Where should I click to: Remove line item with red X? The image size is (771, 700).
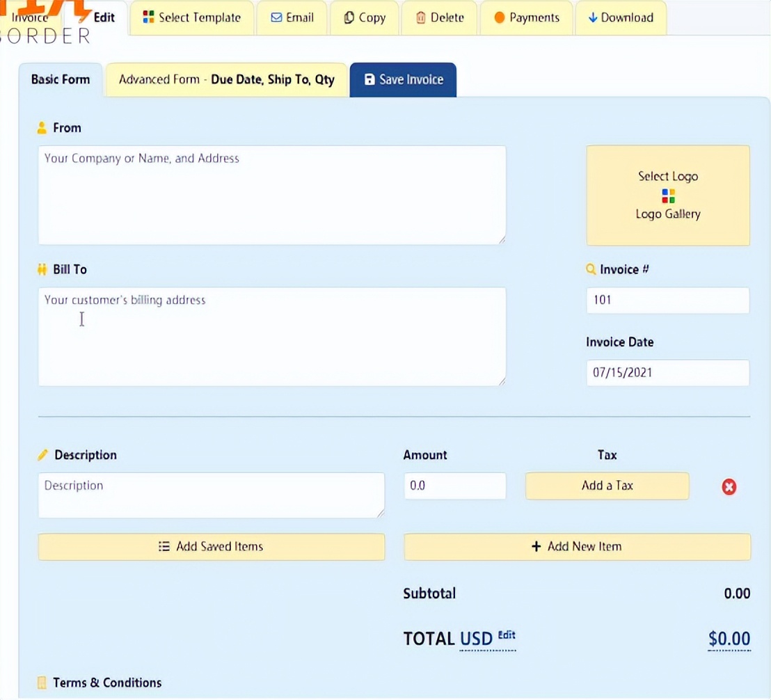coord(729,486)
